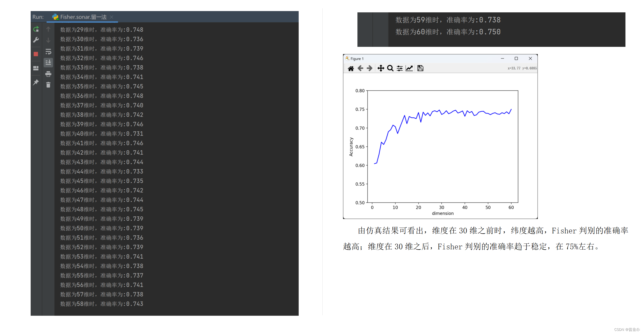Click Down the Stack Trace arrow
Image resolution: width=644 pixels, height=334 pixels.
tap(48, 40)
